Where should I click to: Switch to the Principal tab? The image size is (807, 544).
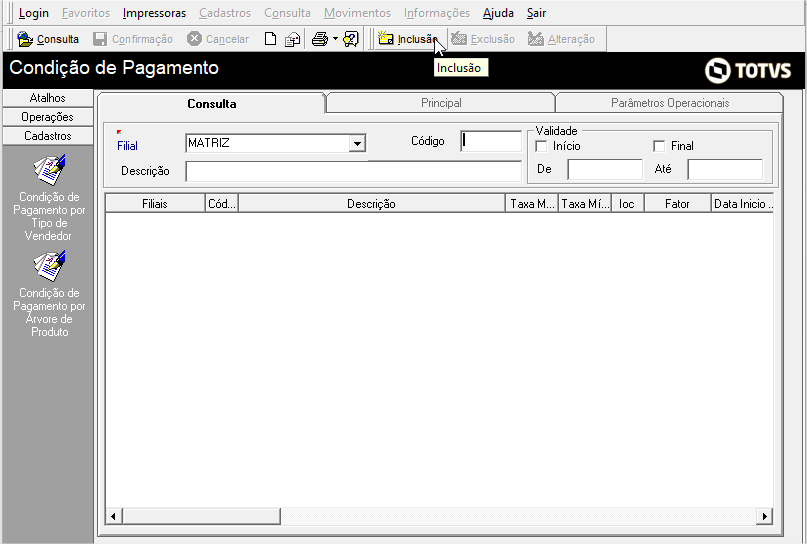441,103
